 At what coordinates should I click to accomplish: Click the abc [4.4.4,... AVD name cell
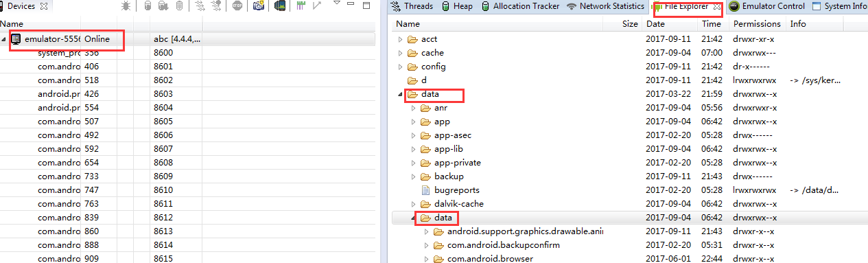[x=177, y=39]
